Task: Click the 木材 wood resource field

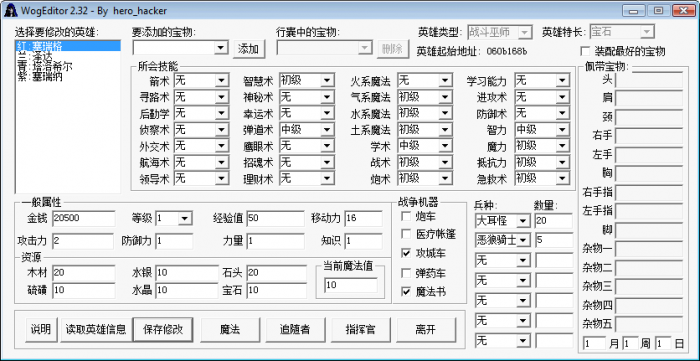Action: [83, 273]
